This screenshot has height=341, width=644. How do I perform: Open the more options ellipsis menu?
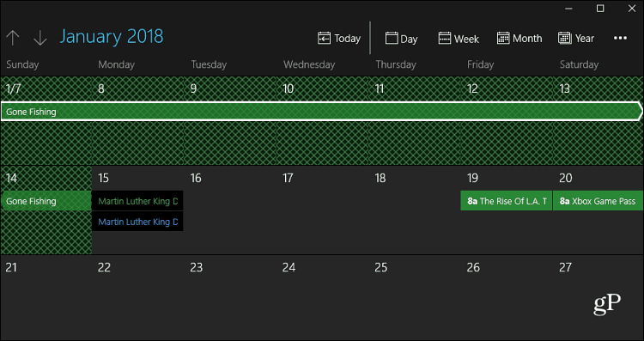620,38
